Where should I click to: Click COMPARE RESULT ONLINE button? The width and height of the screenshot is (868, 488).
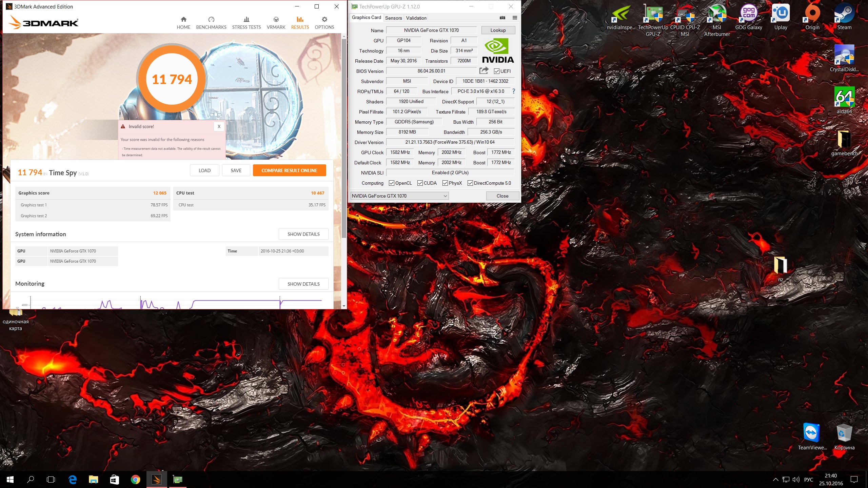pos(289,170)
